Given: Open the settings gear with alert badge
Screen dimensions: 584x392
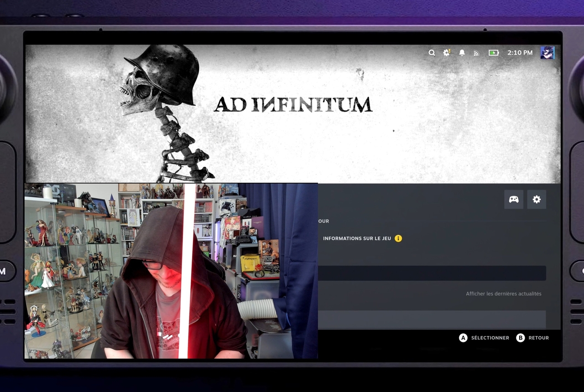Looking at the screenshot, I should pos(447,53).
